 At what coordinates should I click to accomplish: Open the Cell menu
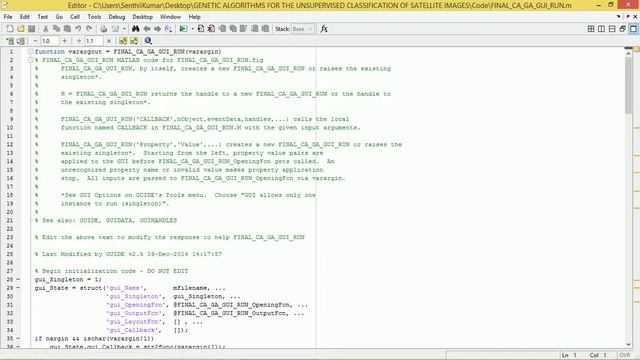[x=75, y=17]
